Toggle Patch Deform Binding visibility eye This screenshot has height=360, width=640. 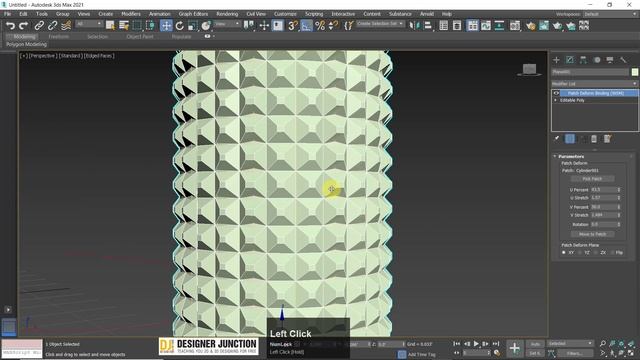coord(556,93)
